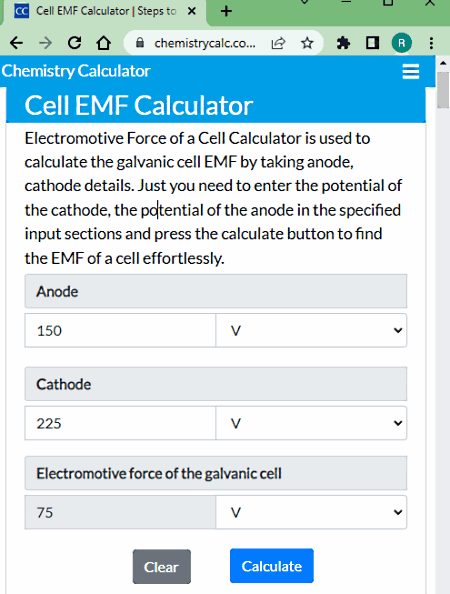Open the side panel icon
Image resolution: width=450 pixels, height=594 pixels.
pyautogui.click(x=372, y=43)
